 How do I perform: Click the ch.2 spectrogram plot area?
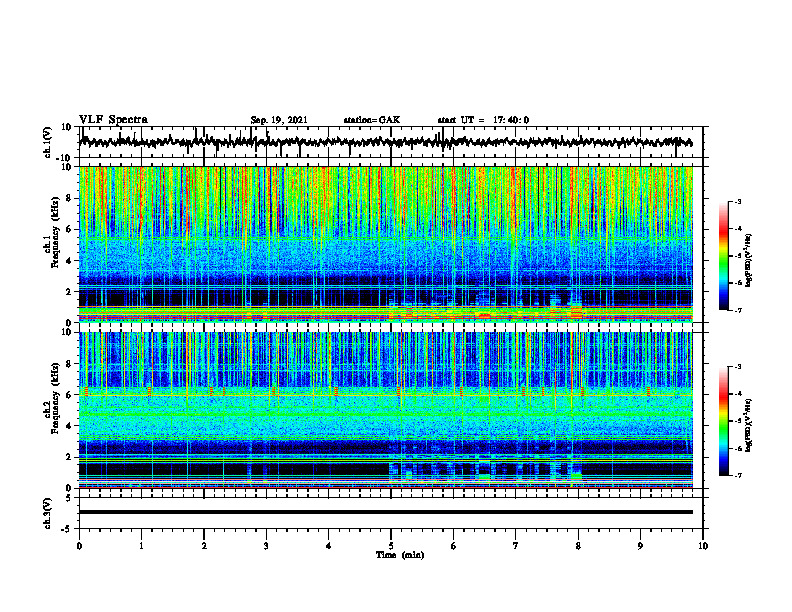click(386, 410)
